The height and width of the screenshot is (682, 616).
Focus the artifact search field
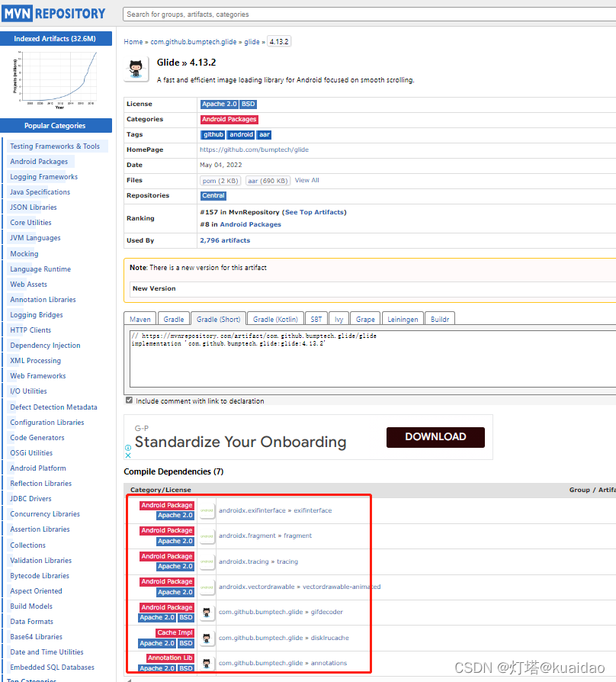(369, 14)
